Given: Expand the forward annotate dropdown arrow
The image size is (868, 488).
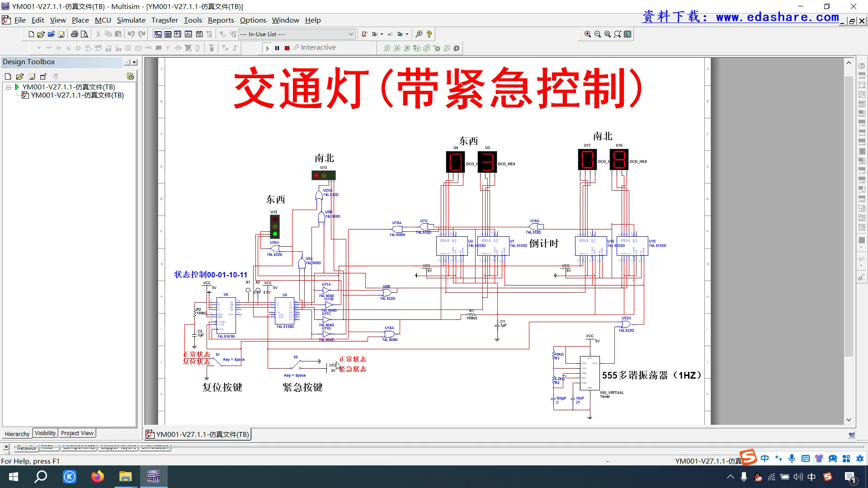Looking at the screenshot, I should pyautogui.click(x=382, y=34).
